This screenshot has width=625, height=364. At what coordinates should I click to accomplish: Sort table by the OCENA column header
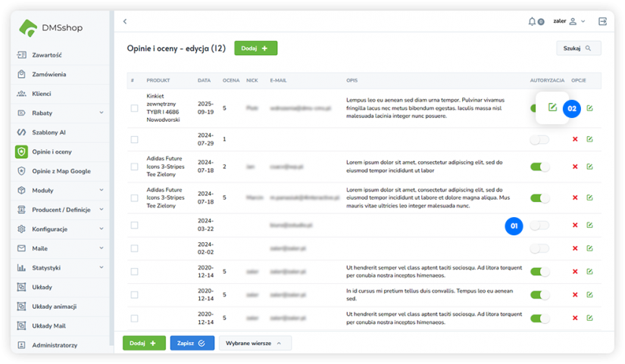point(230,80)
